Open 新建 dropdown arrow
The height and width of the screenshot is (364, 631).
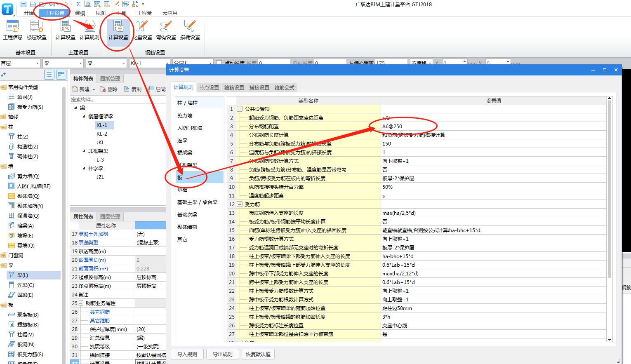(x=94, y=89)
